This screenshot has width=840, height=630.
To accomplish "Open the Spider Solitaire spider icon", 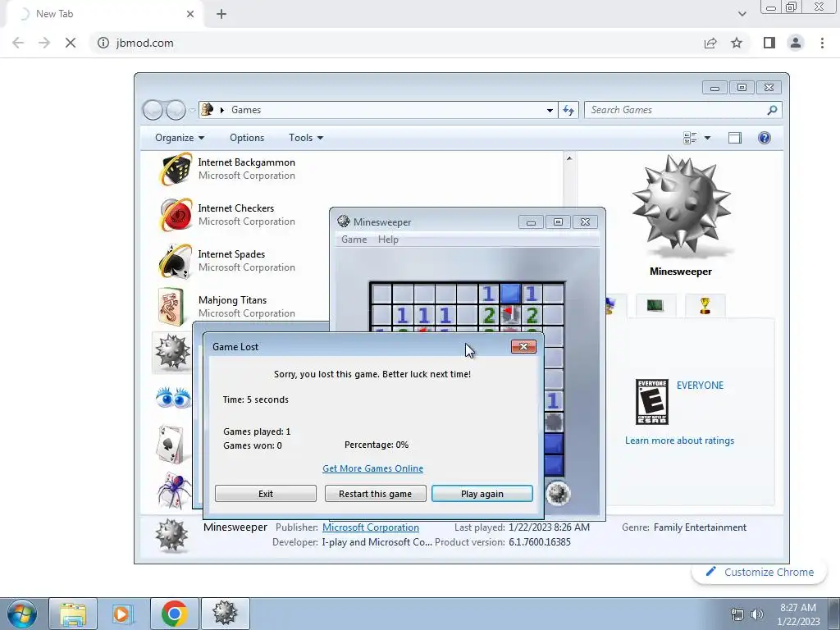I will [175, 489].
